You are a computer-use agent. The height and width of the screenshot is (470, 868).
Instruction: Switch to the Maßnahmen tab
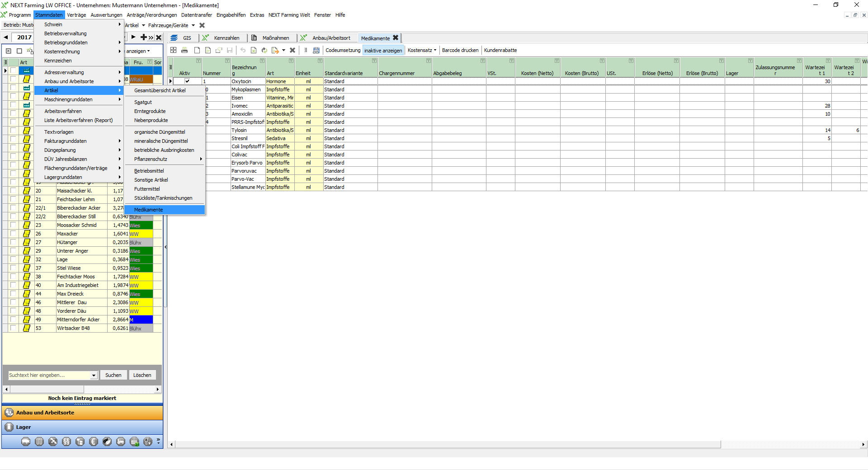tap(275, 38)
